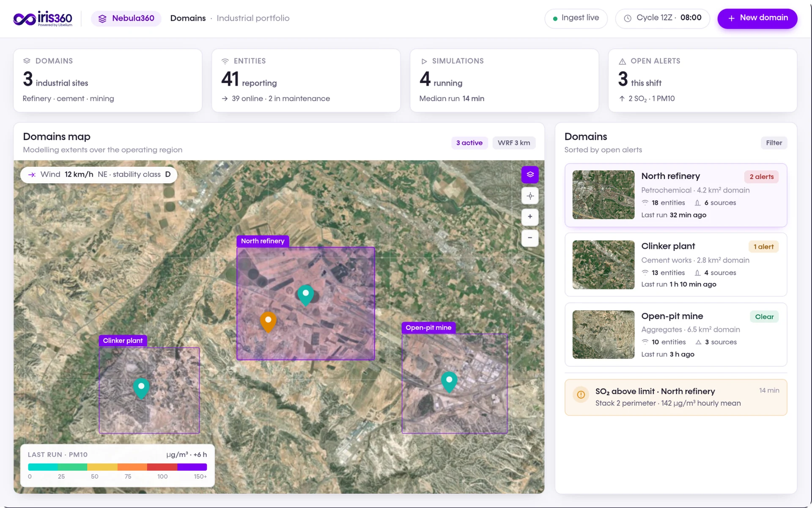Open the SO₂ above limit alert title
Screen dimensions: 812x508
(655, 392)
